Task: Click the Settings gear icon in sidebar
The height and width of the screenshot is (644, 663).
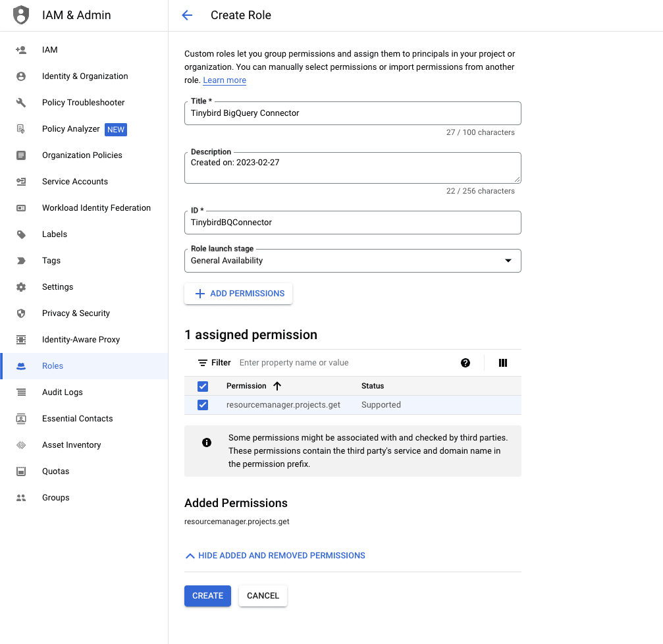Action: tap(21, 287)
